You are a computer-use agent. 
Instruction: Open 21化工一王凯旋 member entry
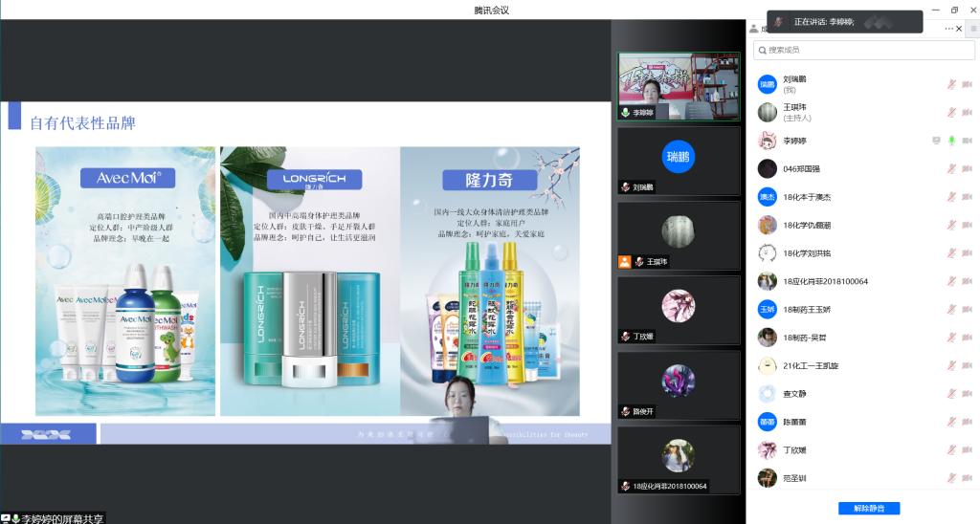click(x=810, y=365)
